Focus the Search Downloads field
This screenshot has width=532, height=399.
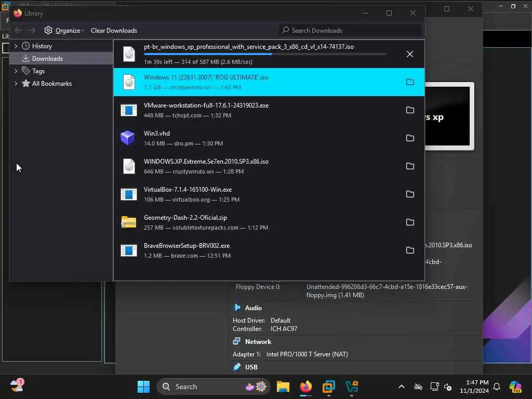[x=350, y=31]
